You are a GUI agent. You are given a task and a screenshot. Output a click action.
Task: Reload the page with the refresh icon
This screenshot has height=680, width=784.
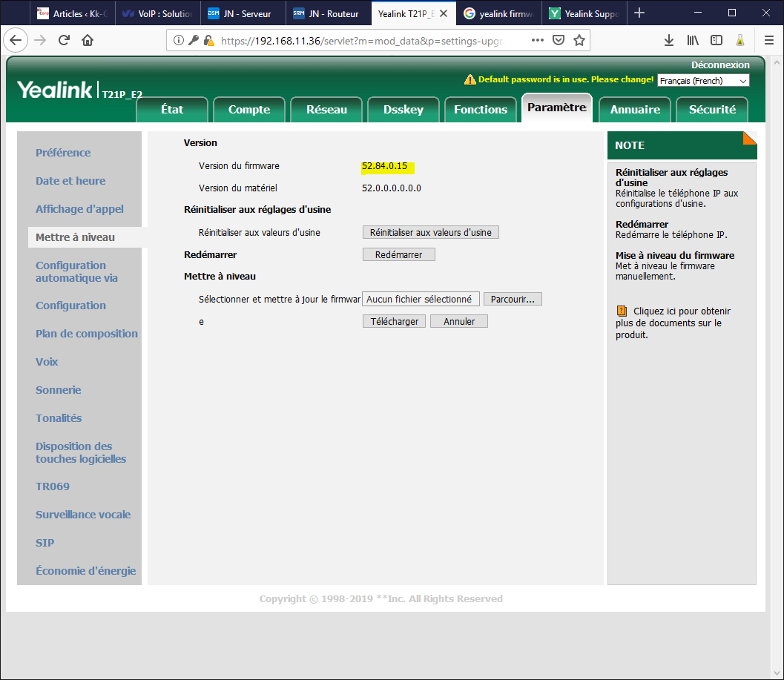65,40
